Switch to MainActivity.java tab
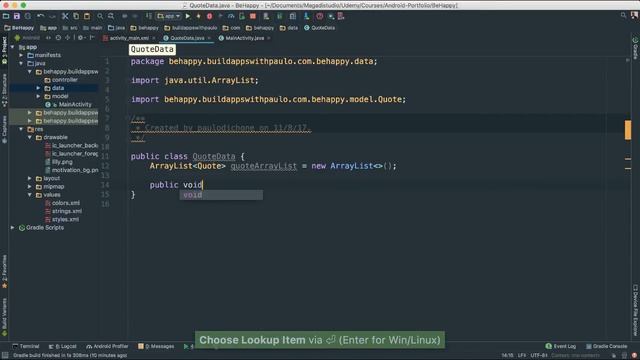 244,38
